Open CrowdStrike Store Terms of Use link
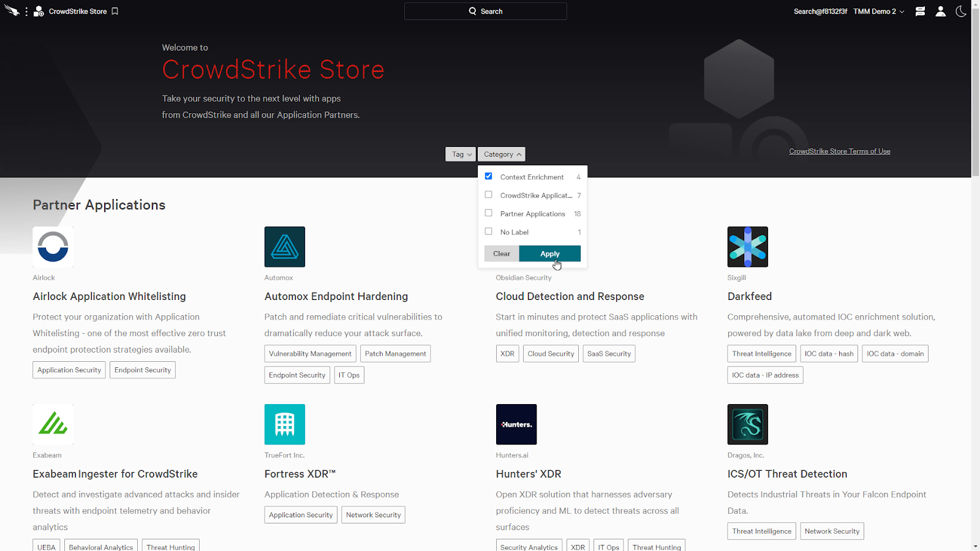This screenshot has height=551, width=980. [x=840, y=151]
